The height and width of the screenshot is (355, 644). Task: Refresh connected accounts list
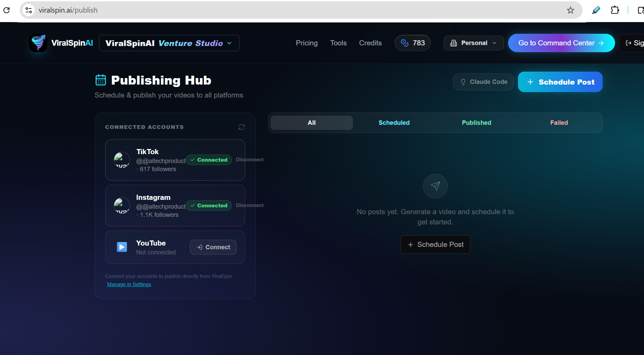[x=241, y=127]
